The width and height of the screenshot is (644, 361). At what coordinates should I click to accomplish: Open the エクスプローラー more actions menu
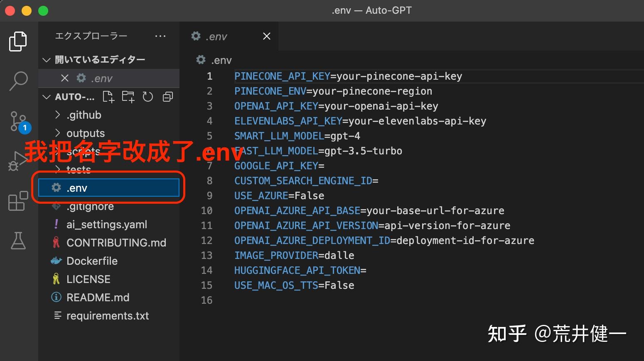pyautogui.click(x=160, y=36)
